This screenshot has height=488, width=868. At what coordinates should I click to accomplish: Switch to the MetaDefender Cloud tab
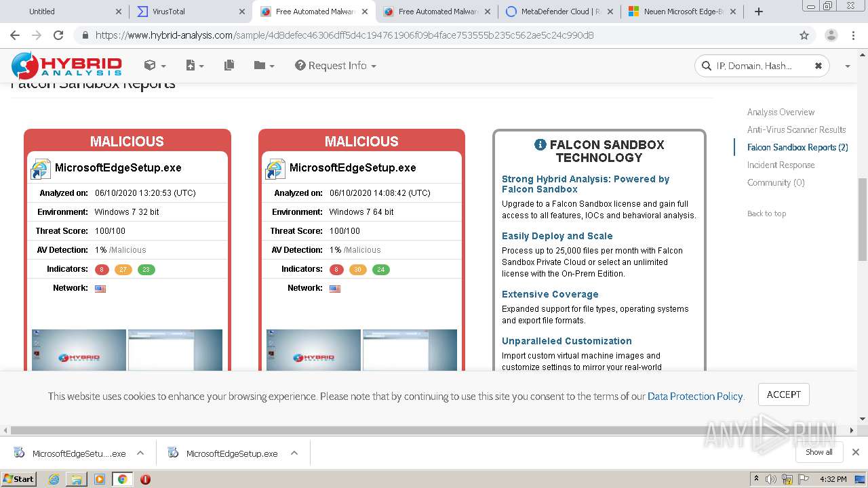pos(558,12)
